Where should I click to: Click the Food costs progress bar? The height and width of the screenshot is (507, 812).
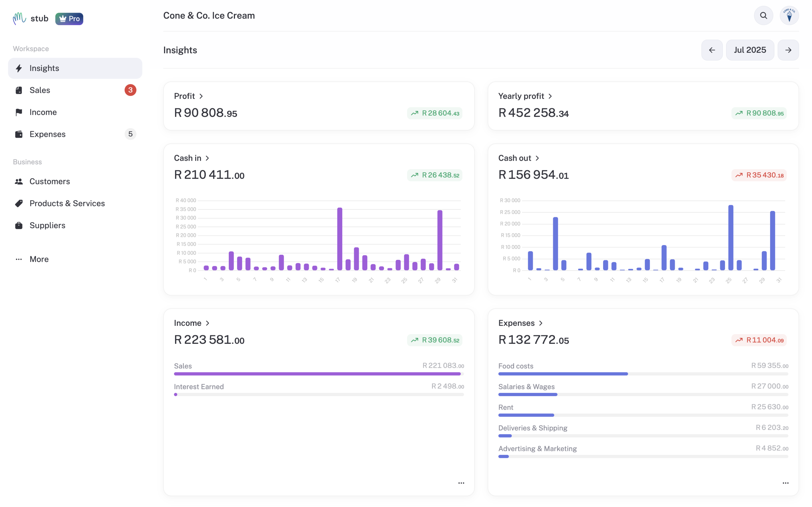[643, 374]
